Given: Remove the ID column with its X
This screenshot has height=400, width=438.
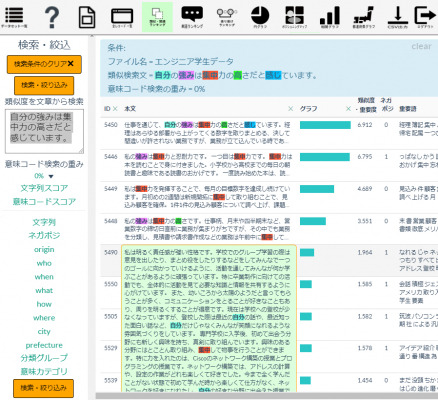Looking at the screenshot, I should (x=115, y=109).
